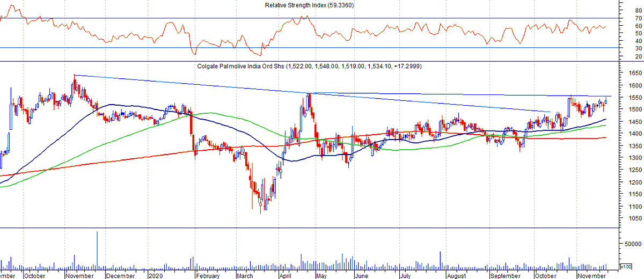Select price axis label 1200
Image resolution: width=644 pixels, height=279 pixels.
coord(635,182)
